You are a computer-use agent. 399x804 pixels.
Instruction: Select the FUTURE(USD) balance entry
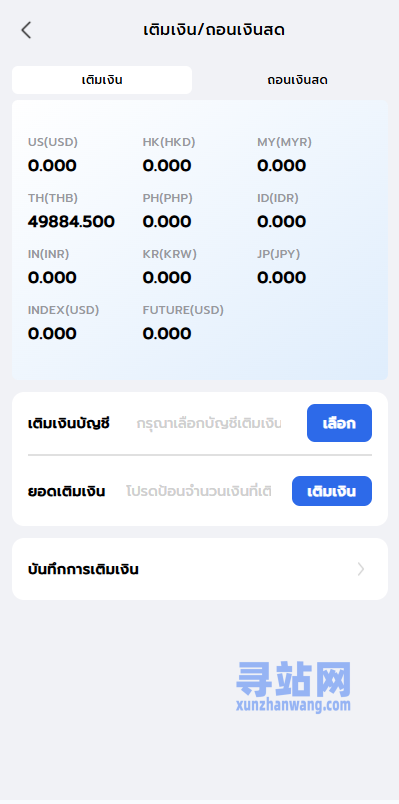[183, 323]
